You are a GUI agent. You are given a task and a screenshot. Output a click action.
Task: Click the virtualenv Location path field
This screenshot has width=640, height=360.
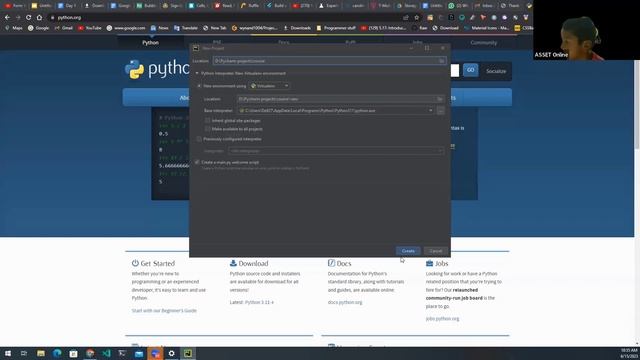336,99
